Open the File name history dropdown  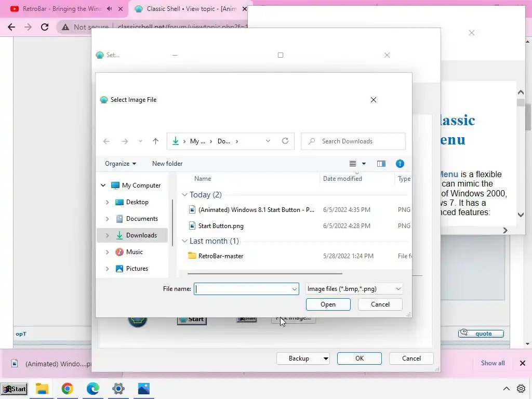point(295,289)
